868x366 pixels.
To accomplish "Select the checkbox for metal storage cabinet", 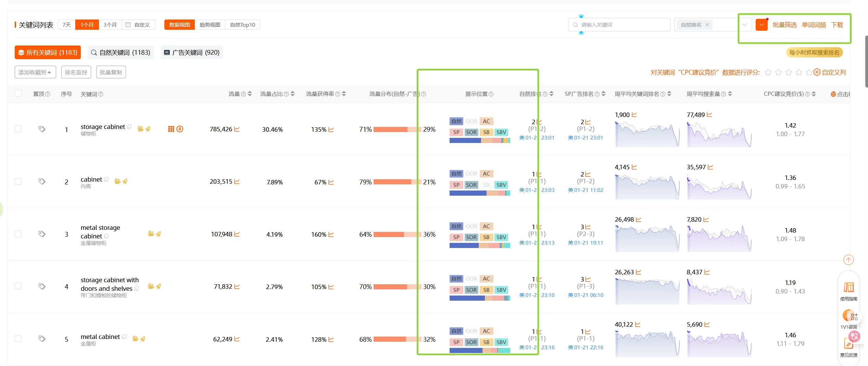I will click(18, 234).
